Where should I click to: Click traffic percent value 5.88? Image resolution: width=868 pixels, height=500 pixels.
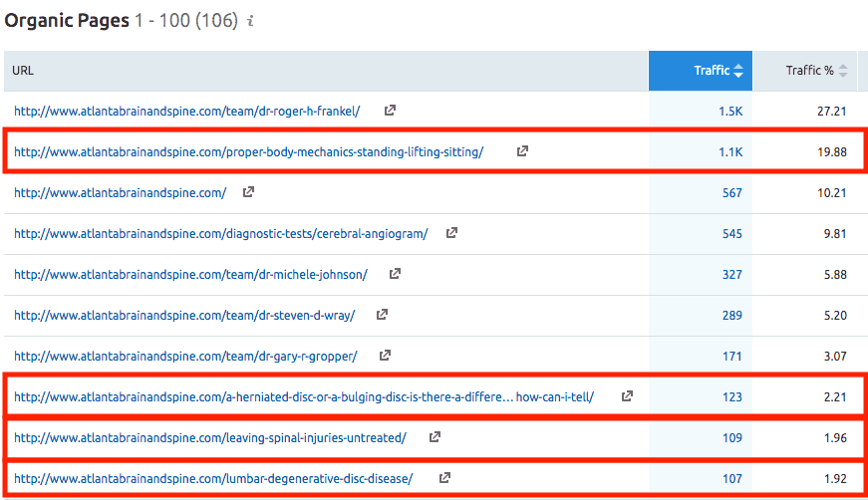(x=835, y=275)
